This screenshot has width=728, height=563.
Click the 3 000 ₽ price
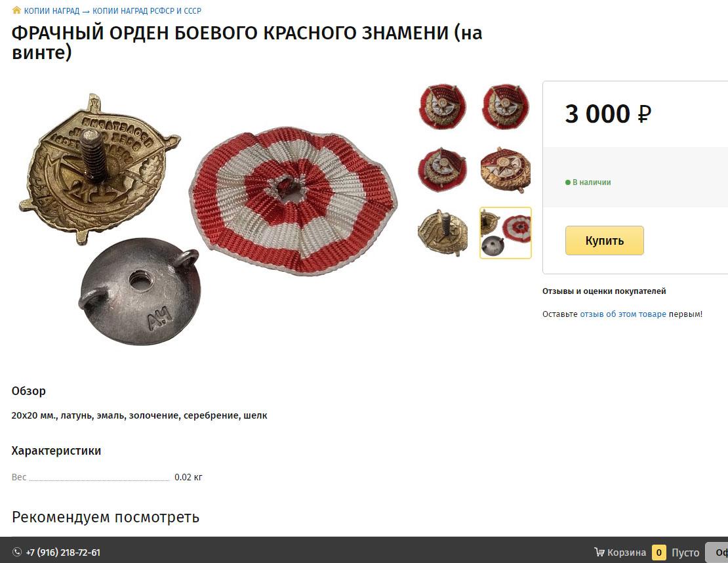(x=608, y=114)
